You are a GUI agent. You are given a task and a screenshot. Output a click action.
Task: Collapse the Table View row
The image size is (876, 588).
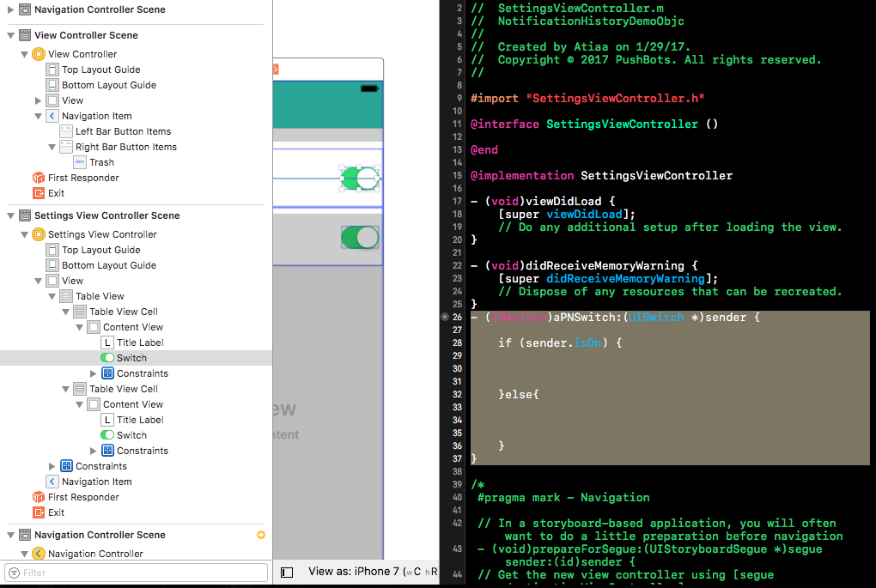(52, 296)
